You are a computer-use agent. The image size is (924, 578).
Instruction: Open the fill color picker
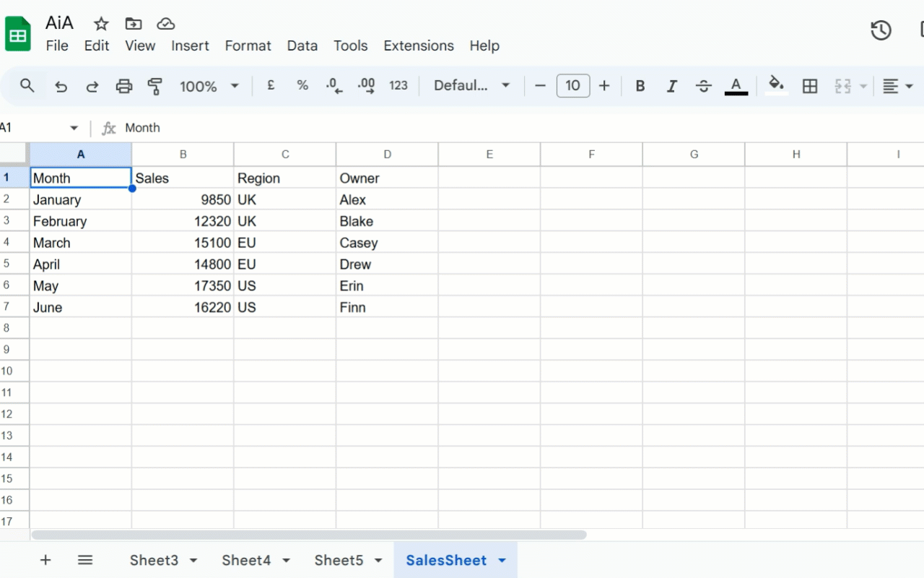click(x=776, y=85)
